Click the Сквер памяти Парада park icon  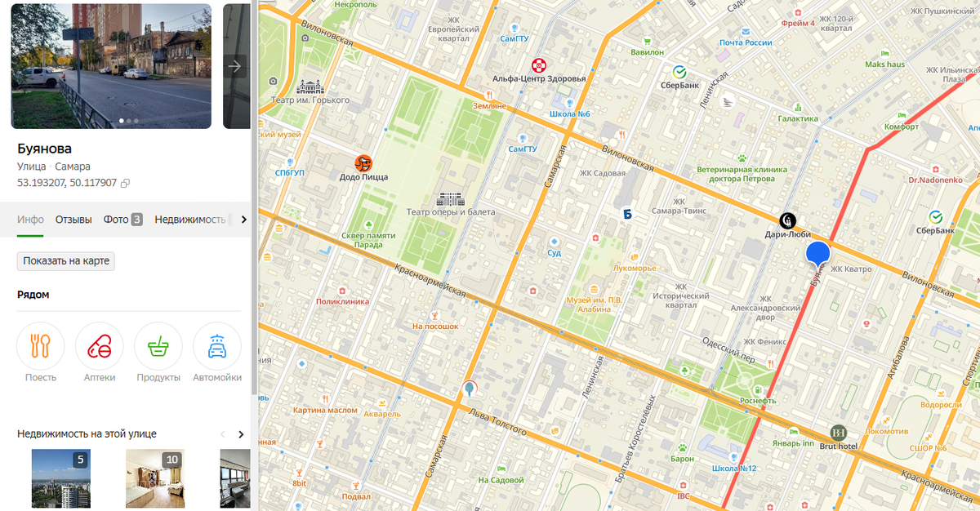click(368, 223)
